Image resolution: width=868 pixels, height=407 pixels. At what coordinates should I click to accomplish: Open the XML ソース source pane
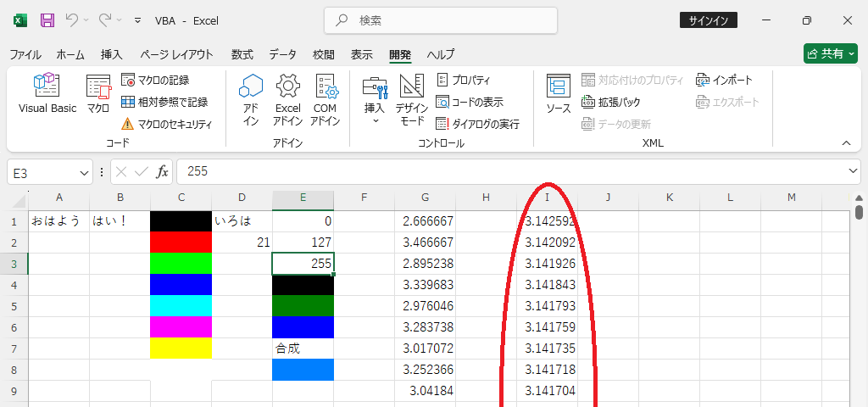point(559,94)
